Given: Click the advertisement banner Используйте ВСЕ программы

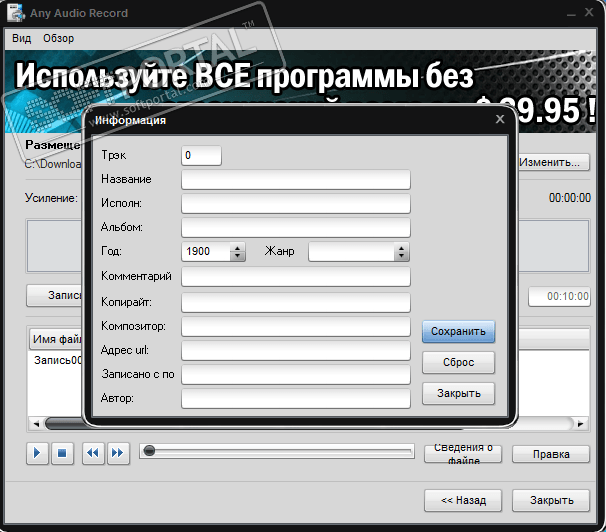Looking at the screenshot, I should pos(300,91).
